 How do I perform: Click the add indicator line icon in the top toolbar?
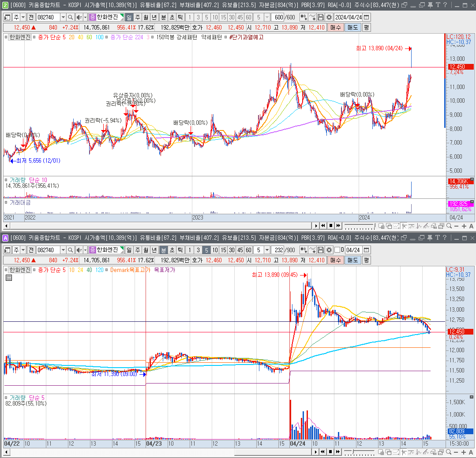coord(312,17)
